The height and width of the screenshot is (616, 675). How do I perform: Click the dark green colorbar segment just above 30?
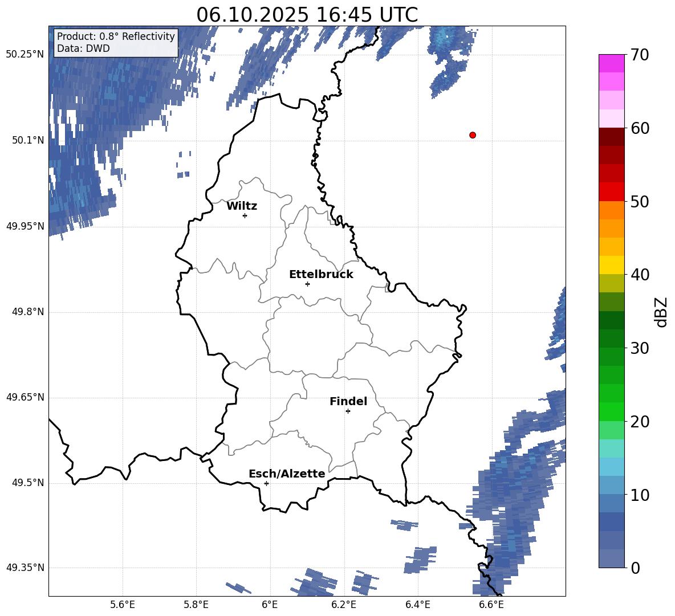(611, 338)
